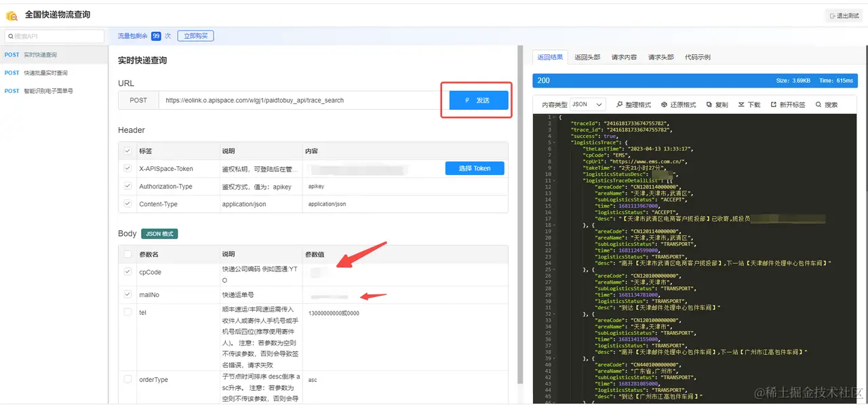868x405 pixels.
Task: Click the 选择 Token button
Action: (475, 168)
